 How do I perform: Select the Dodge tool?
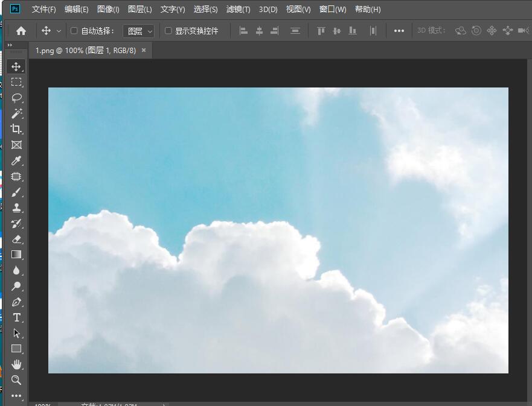pos(16,287)
